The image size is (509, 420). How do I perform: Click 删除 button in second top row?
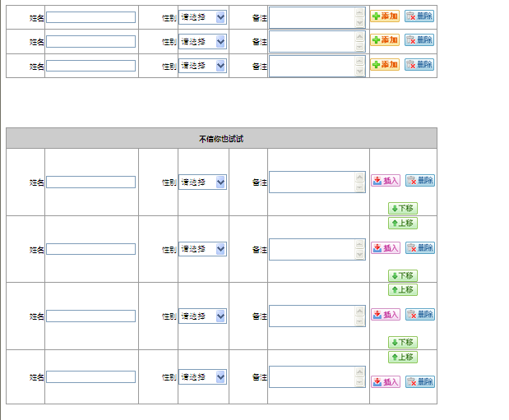[x=419, y=40]
